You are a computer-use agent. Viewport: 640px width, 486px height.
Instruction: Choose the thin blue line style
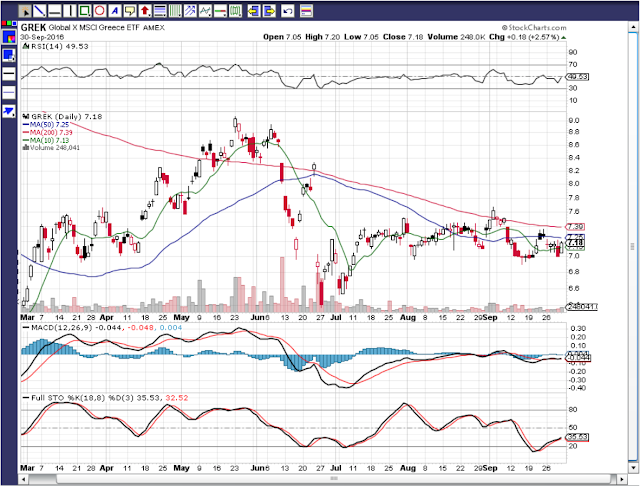click(x=9, y=93)
